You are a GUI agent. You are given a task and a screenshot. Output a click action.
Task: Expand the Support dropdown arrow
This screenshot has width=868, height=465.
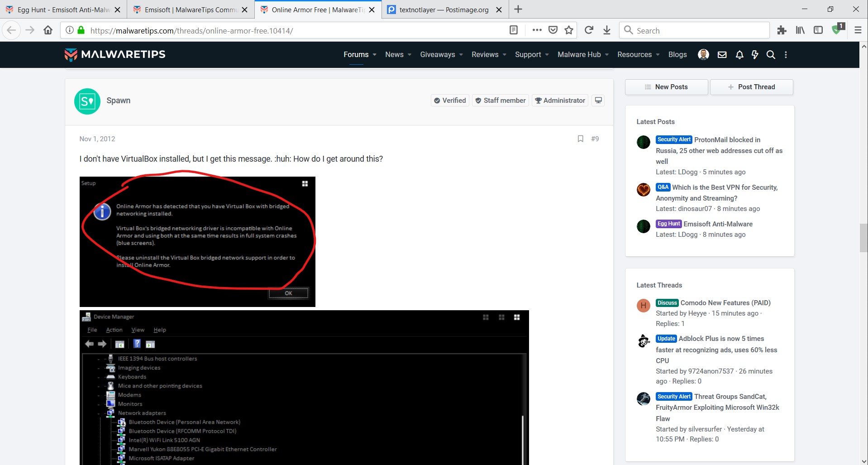point(547,55)
